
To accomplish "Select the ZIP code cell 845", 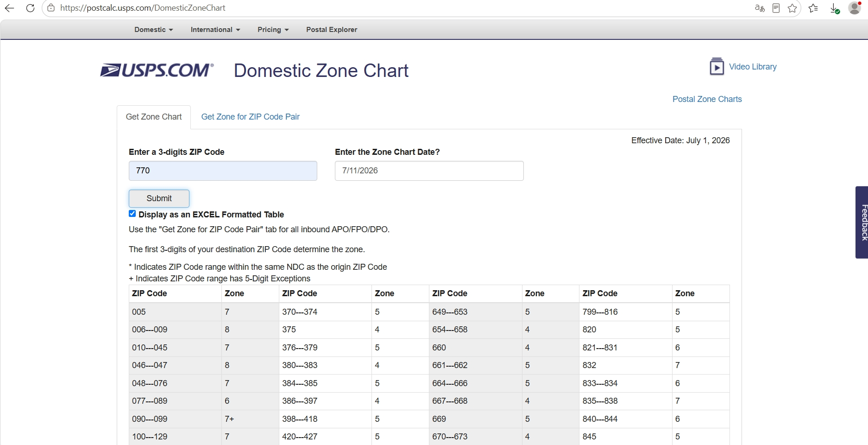I will pos(625,437).
